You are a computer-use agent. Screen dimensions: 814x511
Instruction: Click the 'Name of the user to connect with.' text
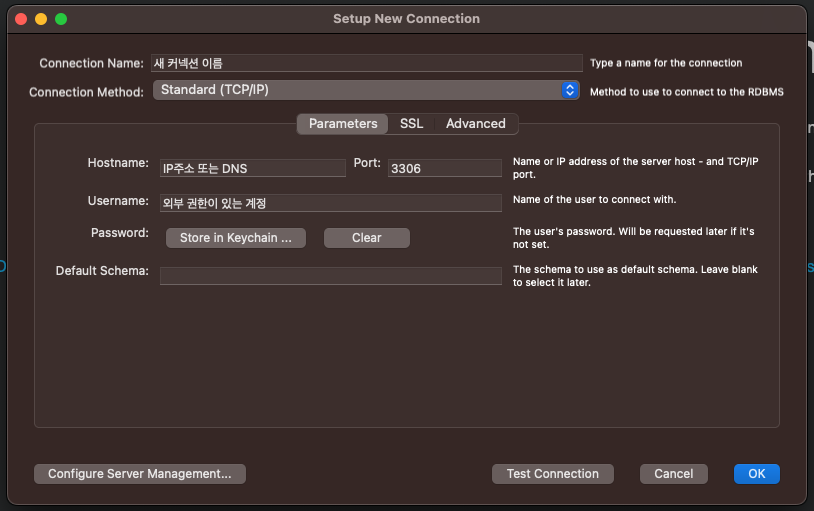tap(594, 199)
